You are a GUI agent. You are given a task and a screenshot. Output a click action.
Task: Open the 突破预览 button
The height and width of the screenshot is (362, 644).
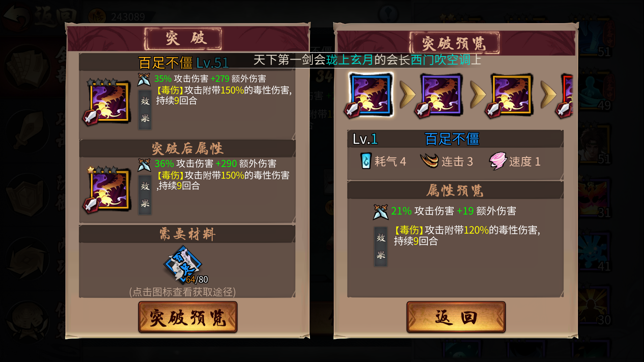click(x=188, y=317)
